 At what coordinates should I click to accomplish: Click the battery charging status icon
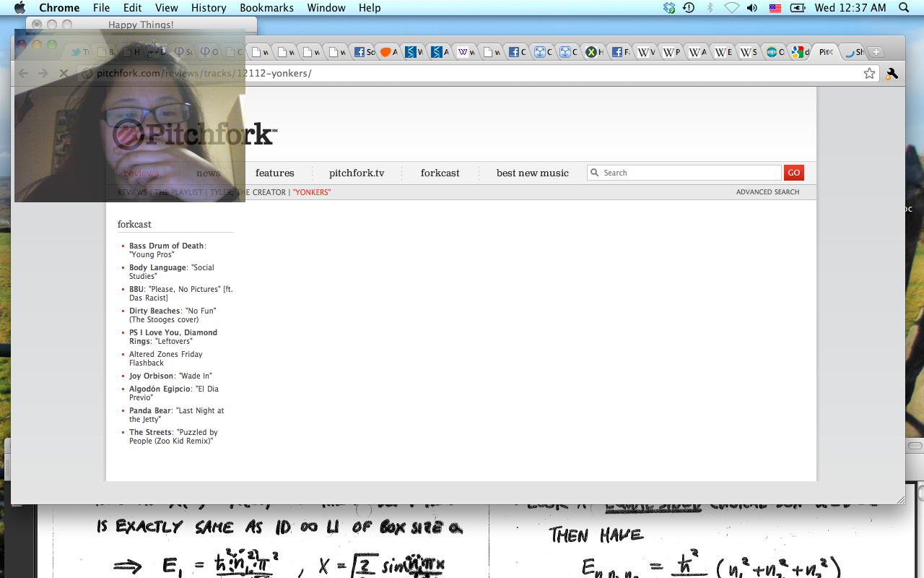tap(797, 8)
